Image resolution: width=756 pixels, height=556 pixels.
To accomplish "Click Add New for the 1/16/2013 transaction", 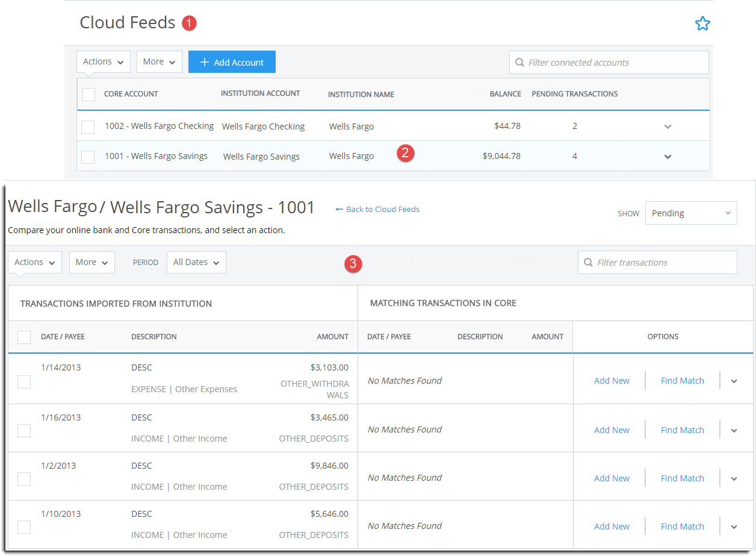I will [612, 430].
